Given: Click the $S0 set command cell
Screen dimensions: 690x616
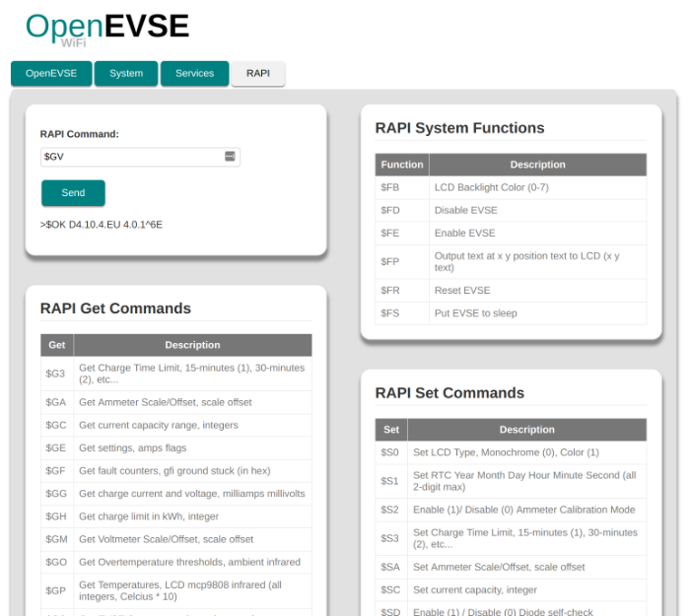Looking at the screenshot, I should coord(391,452).
